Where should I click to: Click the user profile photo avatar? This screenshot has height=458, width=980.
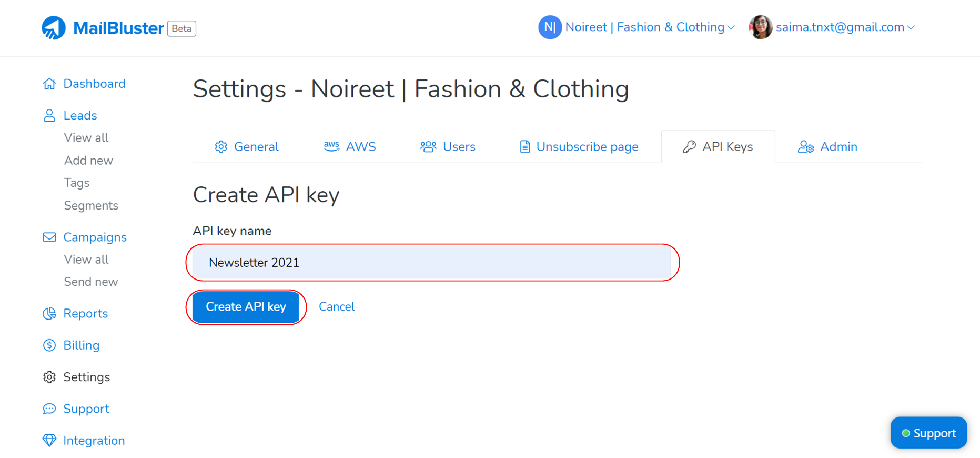pos(760,27)
